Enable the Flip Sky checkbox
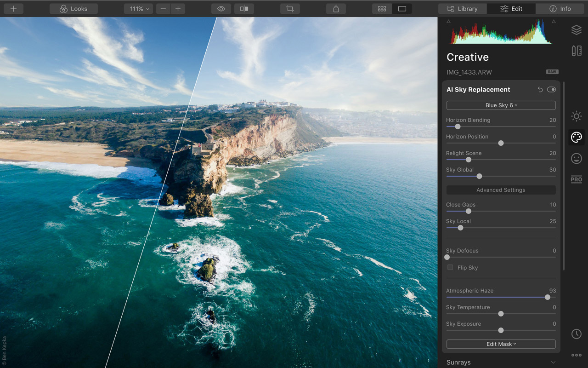The height and width of the screenshot is (368, 588). pos(450,267)
